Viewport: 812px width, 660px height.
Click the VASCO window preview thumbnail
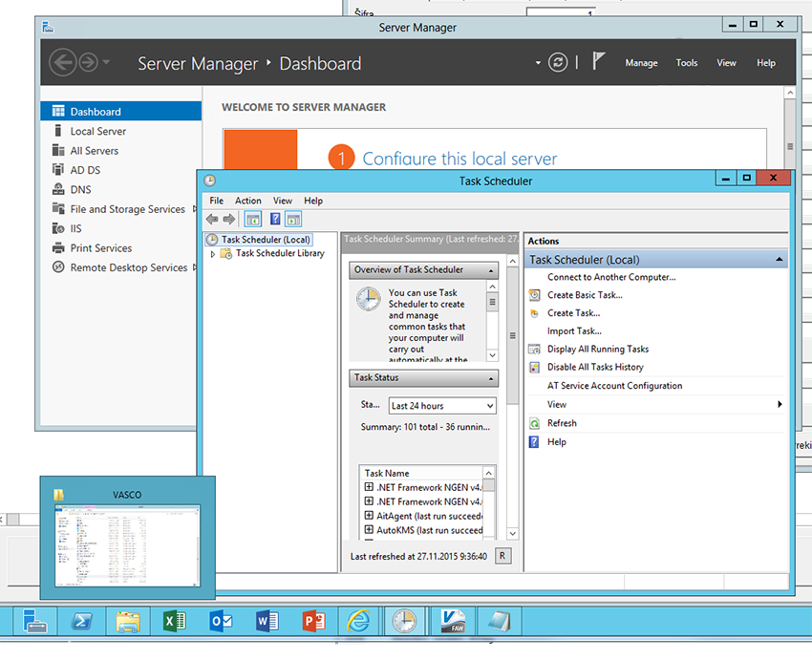(x=127, y=544)
